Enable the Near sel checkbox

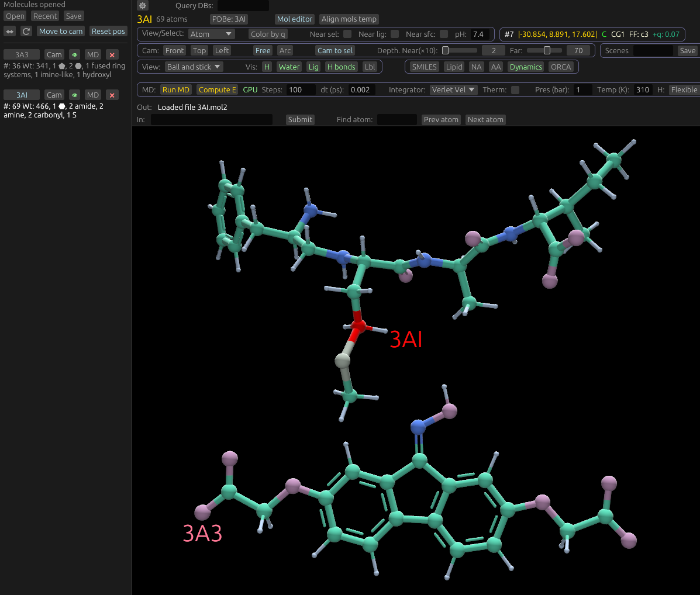[x=347, y=34]
